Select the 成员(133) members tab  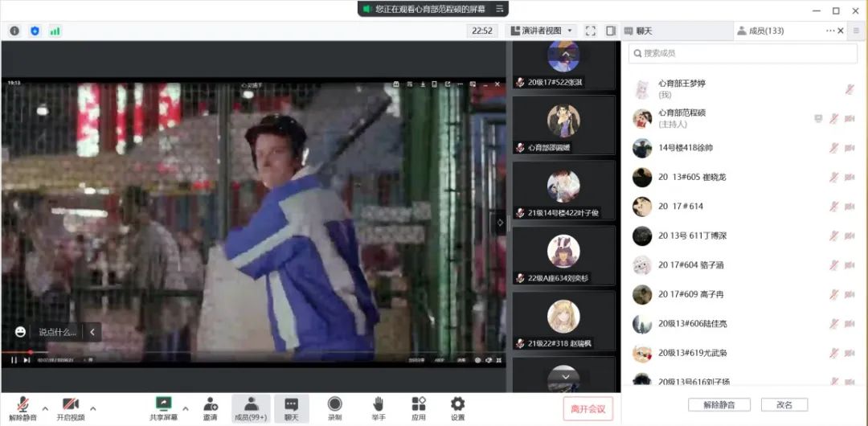point(760,31)
